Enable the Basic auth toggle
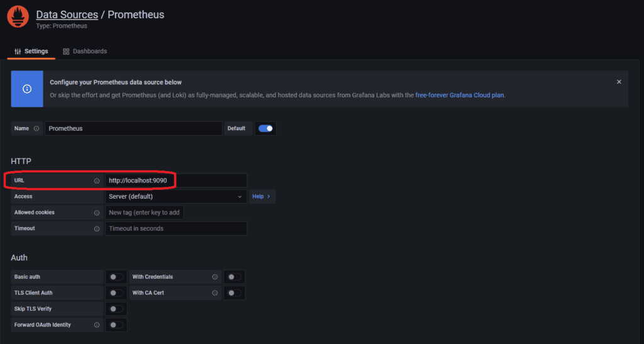This screenshot has height=344, width=644. (x=116, y=277)
